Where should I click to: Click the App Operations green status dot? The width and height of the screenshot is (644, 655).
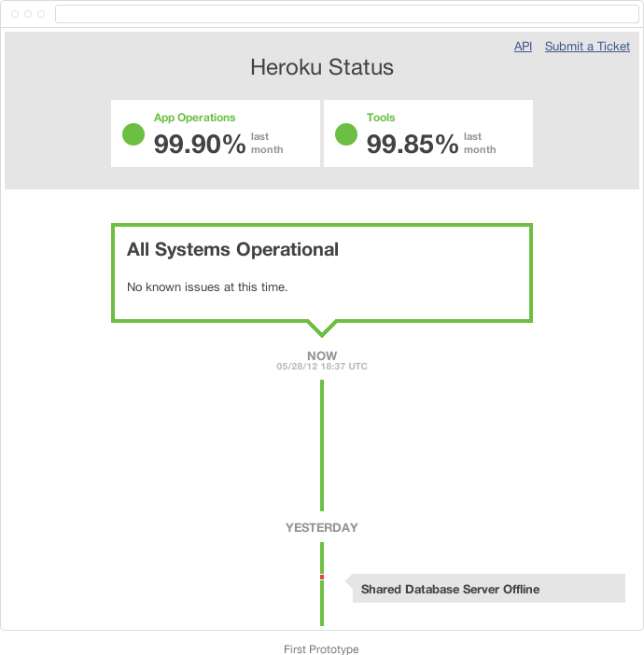133,134
